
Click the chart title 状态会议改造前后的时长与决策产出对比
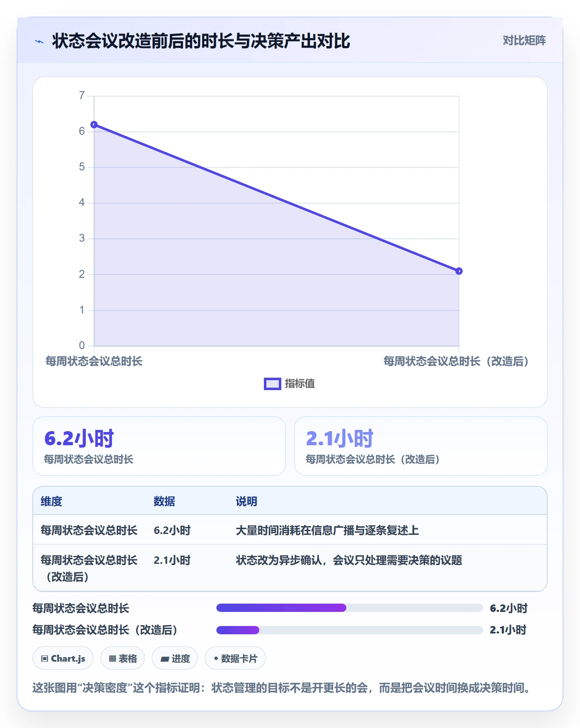click(201, 41)
